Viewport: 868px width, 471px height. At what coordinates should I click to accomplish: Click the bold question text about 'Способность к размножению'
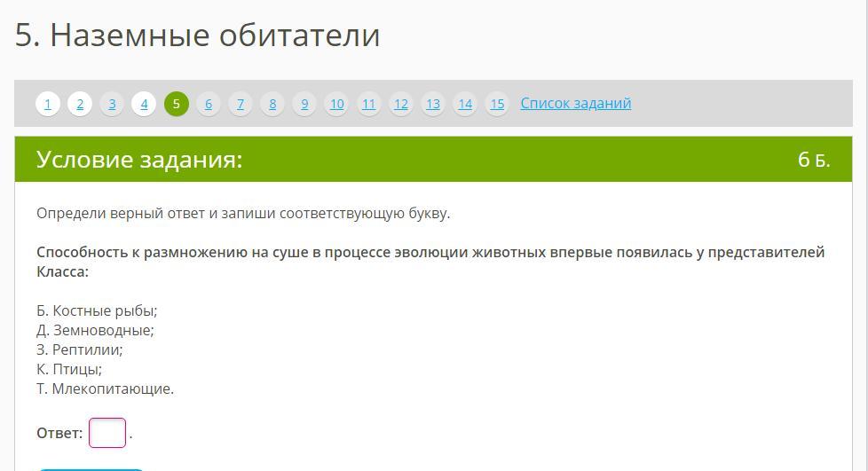click(430, 262)
